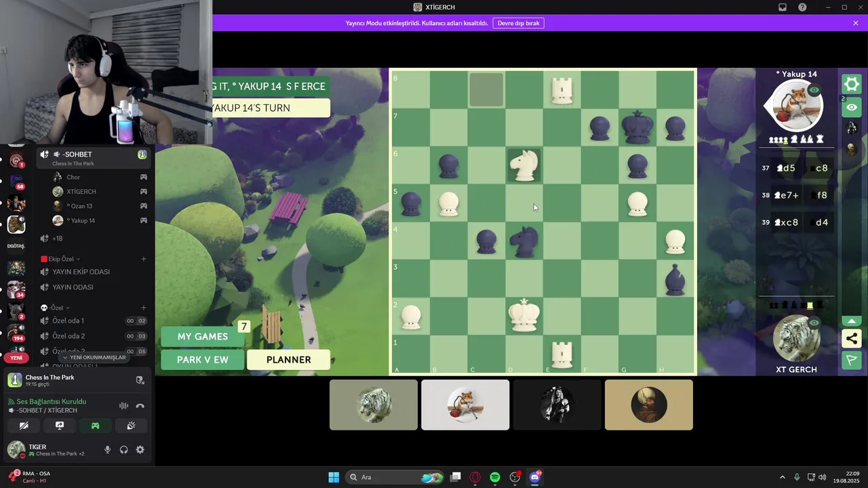868x488 pixels.
Task: Click move 38 e7+ in move list
Action: point(787,195)
